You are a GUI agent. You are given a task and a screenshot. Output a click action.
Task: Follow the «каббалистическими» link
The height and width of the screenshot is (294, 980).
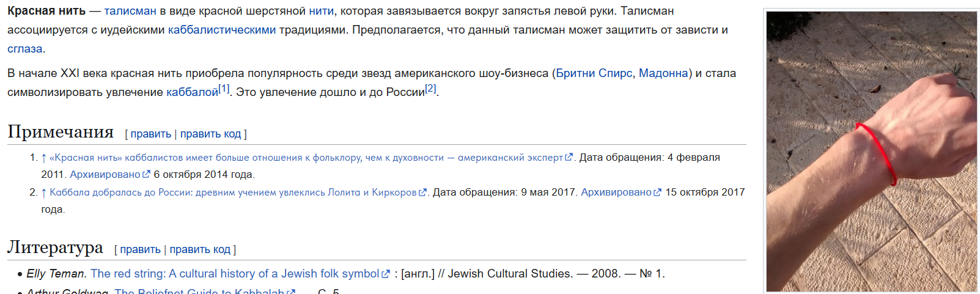pos(222,30)
